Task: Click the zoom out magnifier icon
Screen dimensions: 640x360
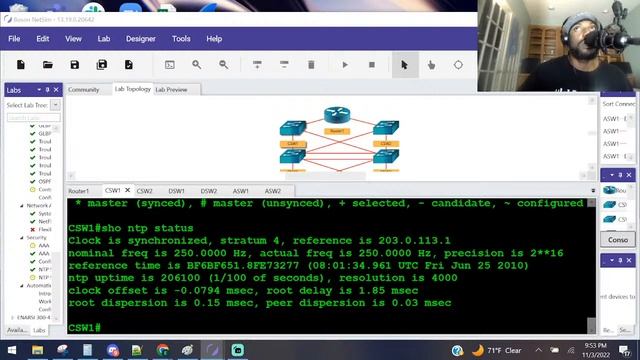Action: point(224,64)
